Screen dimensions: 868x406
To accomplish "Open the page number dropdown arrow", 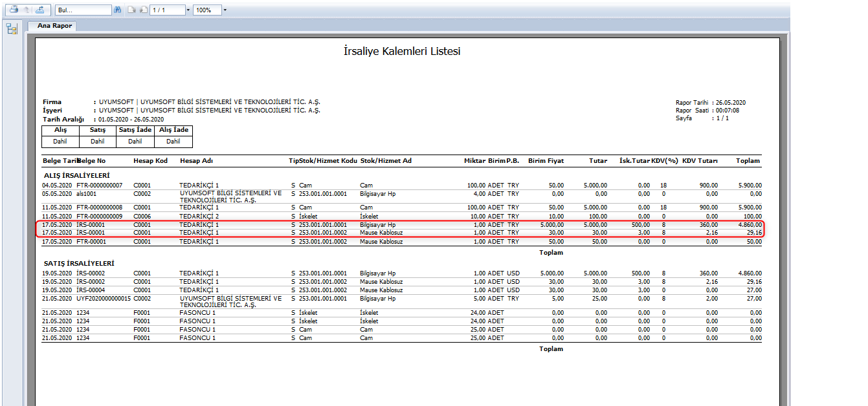I will (x=188, y=10).
